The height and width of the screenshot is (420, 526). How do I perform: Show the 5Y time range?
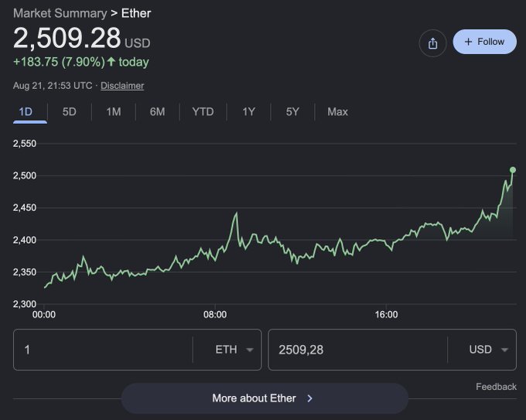pos(292,111)
